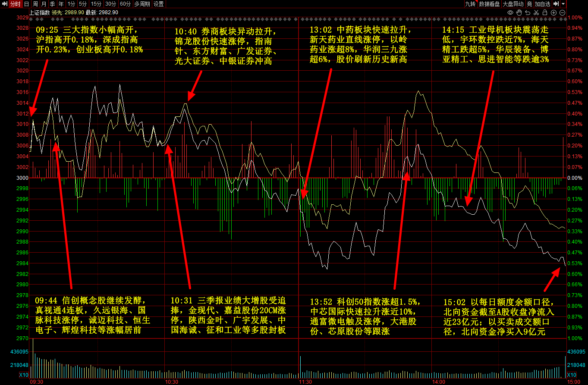Screen dimensions: 588x385
Task: Open 设置 settings
Action: pyautogui.click(x=158, y=4)
